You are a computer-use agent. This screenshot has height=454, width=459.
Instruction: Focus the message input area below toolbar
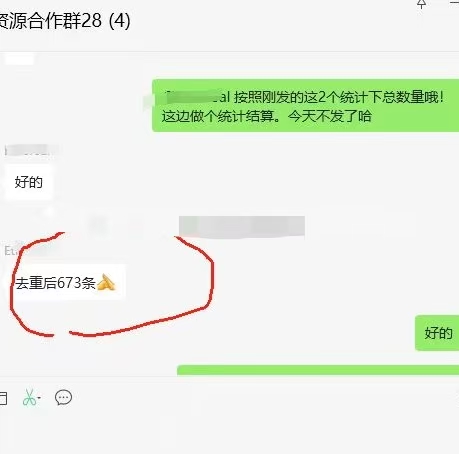tap(229, 432)
